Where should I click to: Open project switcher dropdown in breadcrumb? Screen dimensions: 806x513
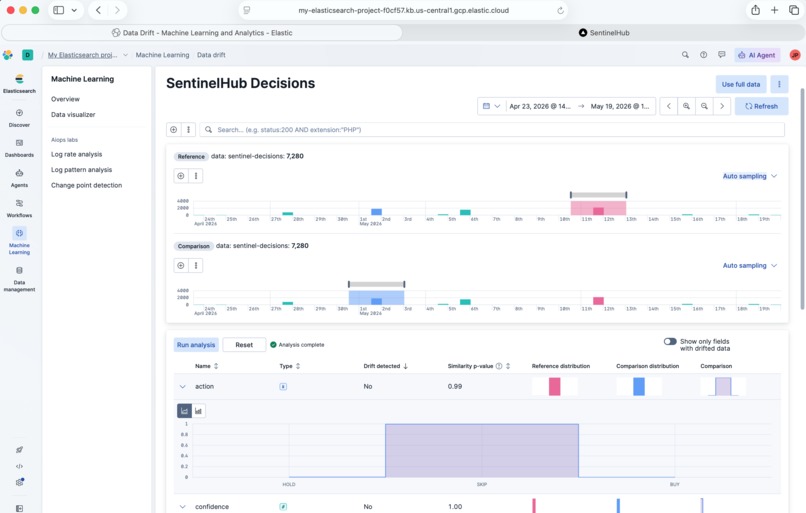[125, 55]
